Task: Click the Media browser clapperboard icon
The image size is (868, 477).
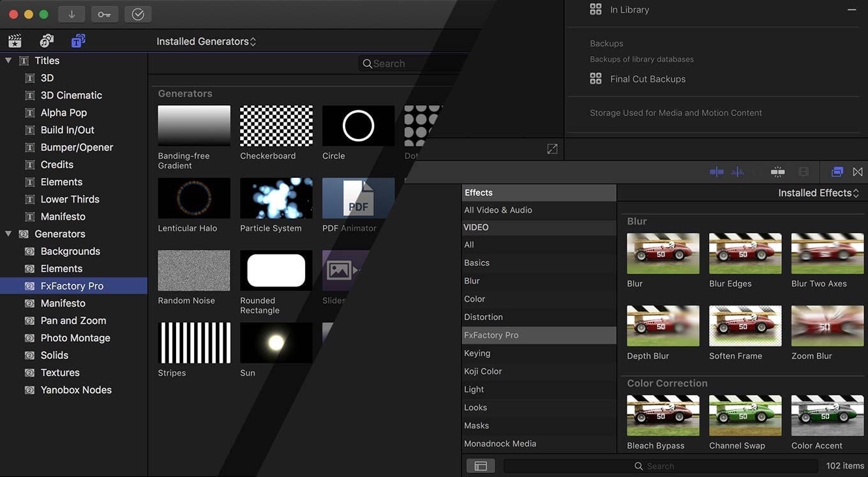Action: [x=15, y=40]
